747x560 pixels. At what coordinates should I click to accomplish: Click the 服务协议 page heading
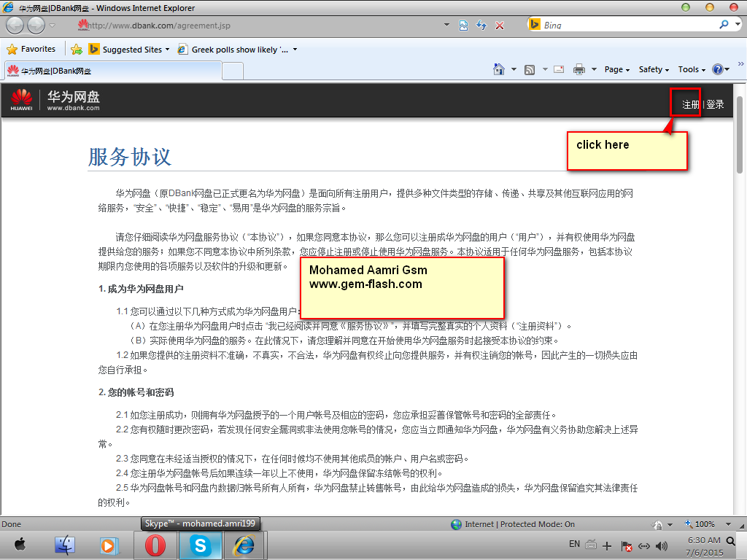click(130, 157)
